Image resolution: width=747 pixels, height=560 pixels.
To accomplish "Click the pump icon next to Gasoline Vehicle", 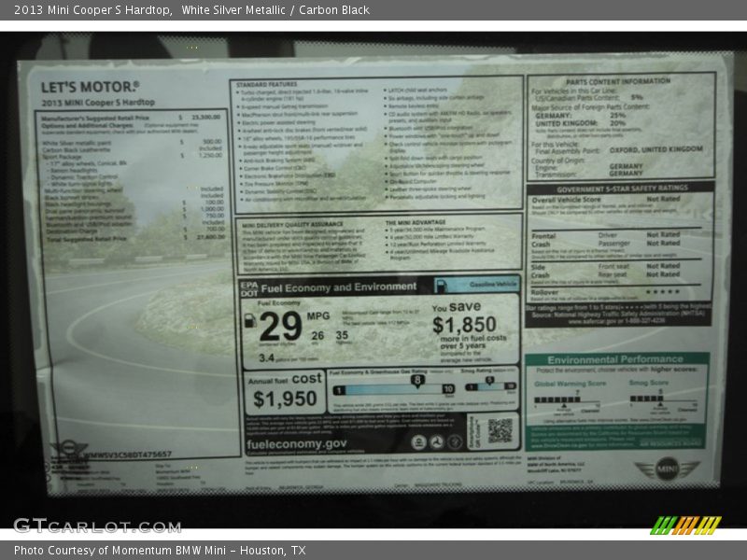I will pyautogui.click(x=441, y=286).
